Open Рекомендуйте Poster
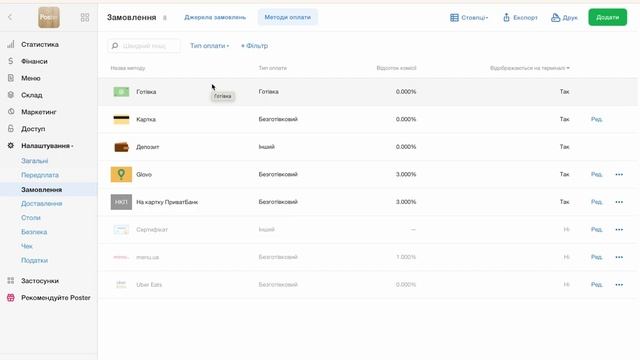640x360 pixels. click(56, 298)
